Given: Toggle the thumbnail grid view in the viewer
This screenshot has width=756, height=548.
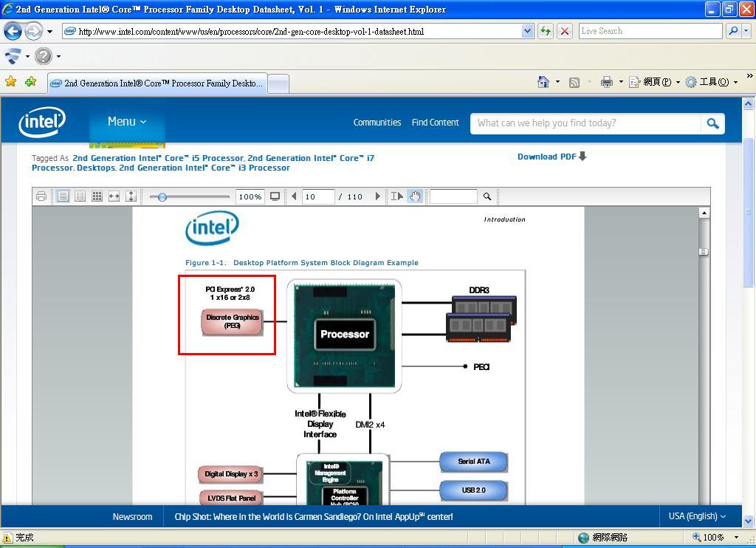Looking at the screenshot, I should [x=97, y=196].
